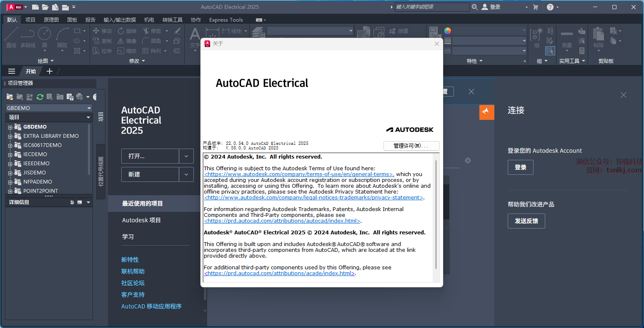
Task: Click the orange announcements megaphone icon
Action: click(487, 112)
